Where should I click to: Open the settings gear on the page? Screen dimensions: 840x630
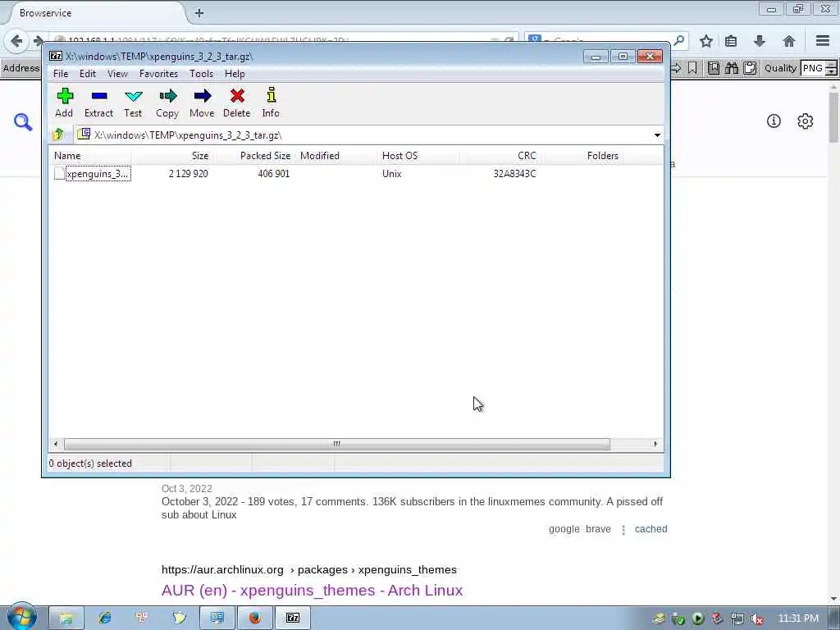(806, 121)
